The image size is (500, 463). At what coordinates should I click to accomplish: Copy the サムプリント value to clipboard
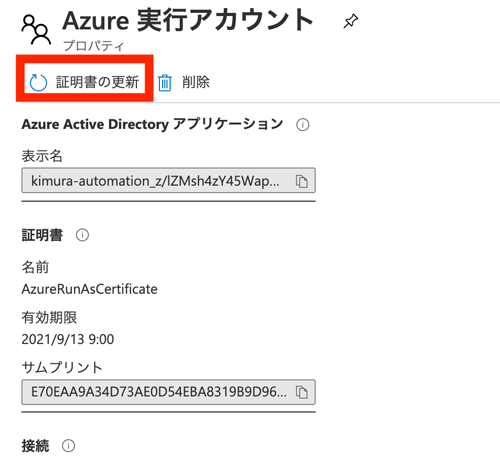[302, 392]
